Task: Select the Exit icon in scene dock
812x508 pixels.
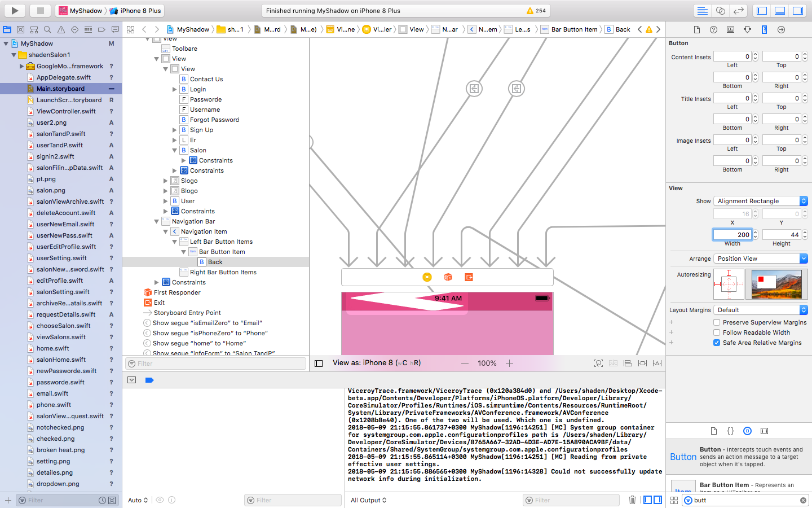Action: pyautogui.click(x=469, y=277)
